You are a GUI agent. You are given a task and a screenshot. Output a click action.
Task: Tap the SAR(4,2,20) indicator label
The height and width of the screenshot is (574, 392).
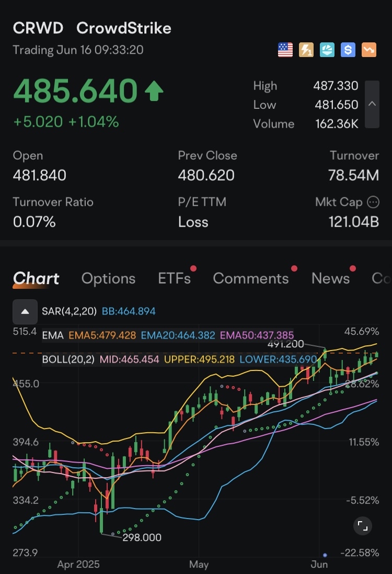click(x=69, y=311)
